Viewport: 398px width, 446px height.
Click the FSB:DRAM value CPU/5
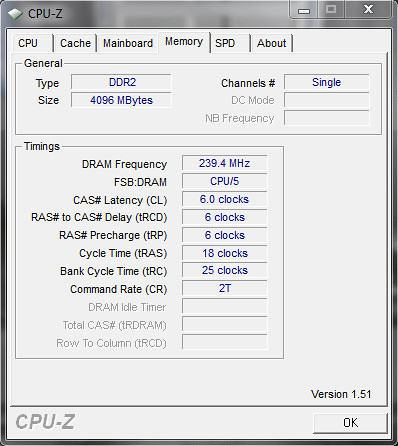point(225,181)
